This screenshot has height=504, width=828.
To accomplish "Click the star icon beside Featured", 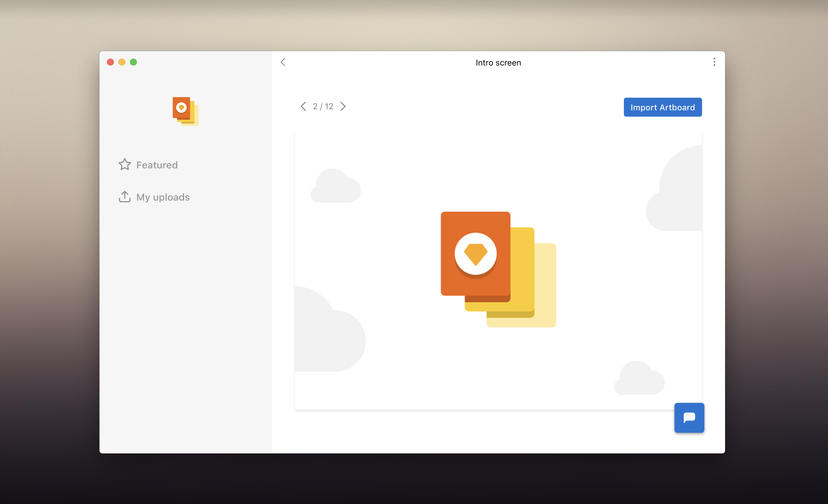I will click(x=125, y=165).
